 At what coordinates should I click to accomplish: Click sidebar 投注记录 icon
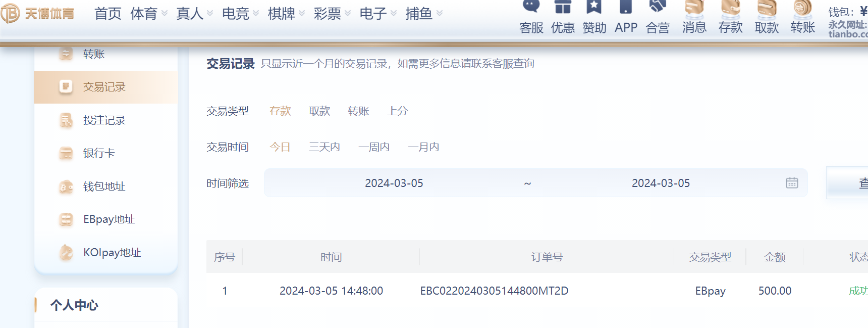[x=66, y=120]
